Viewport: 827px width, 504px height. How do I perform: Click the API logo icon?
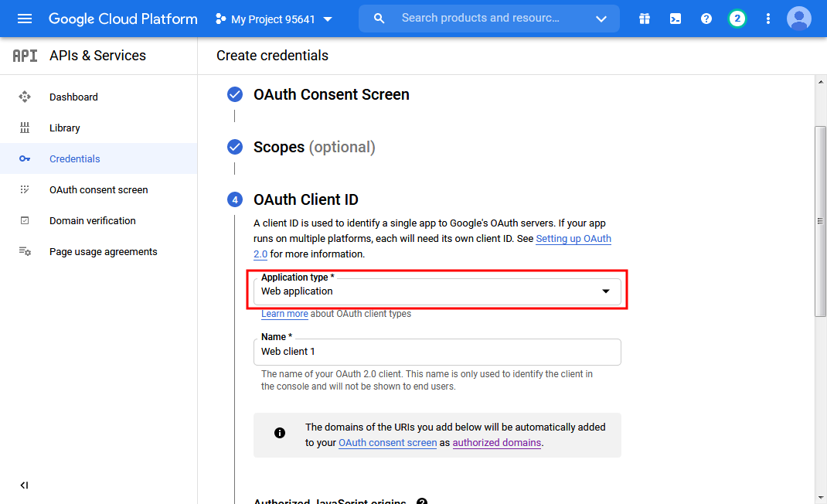pos(25,56)
